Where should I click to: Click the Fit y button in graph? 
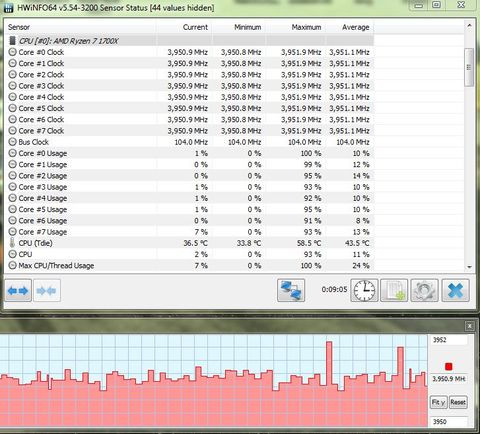point(438,402)
